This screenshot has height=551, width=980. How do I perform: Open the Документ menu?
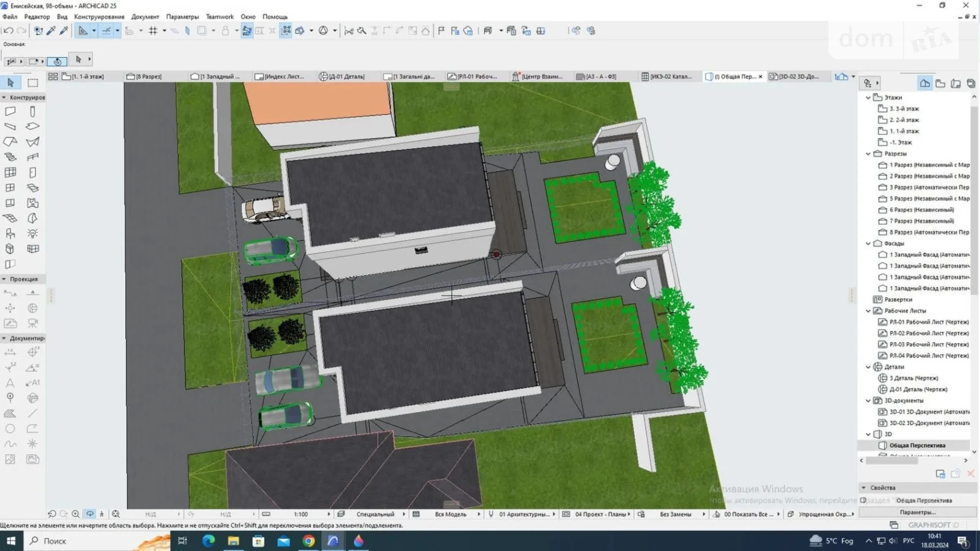145,17
